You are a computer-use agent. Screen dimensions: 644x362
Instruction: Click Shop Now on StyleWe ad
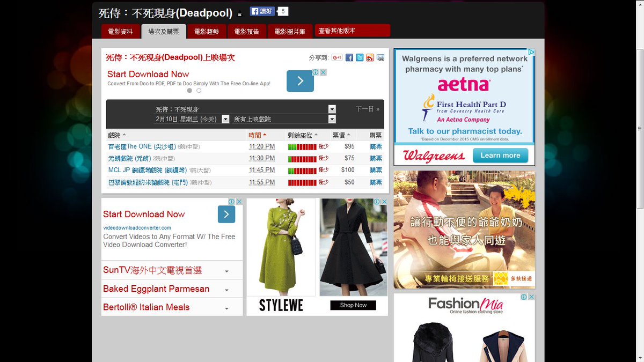pyautogui.click(x=353, y=305)
